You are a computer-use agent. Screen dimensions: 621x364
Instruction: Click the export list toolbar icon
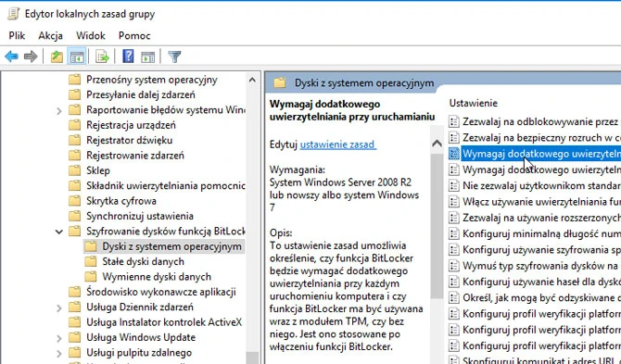pos(102,56)
